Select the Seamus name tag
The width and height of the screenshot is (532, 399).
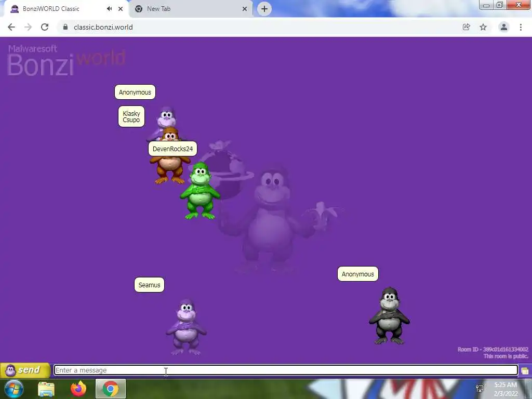pyautogui.click(x=149, y=285)
